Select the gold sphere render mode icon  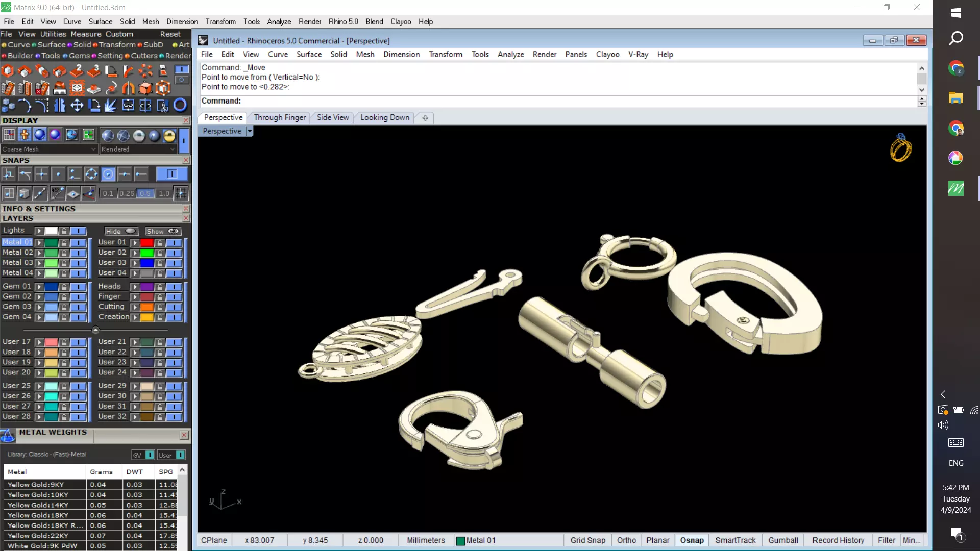point(169,135)
